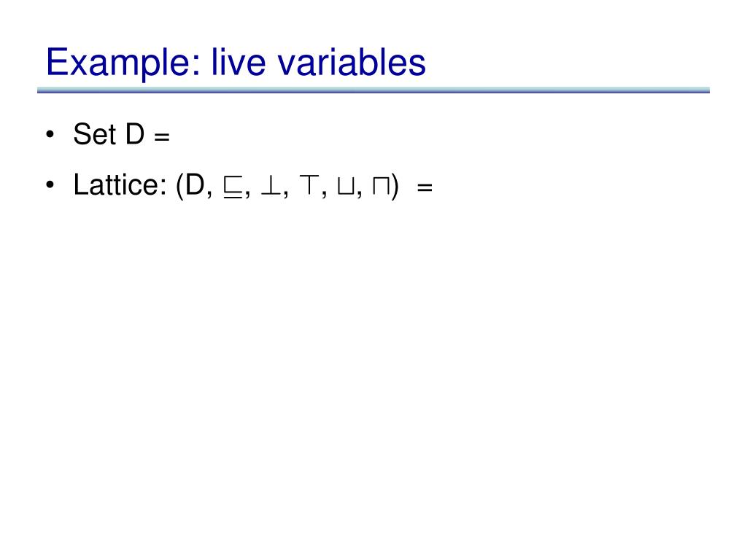This screenshot has height=560, width=747.
Task: Click the word "Set" in the first bullet
Action: (95, 135)
